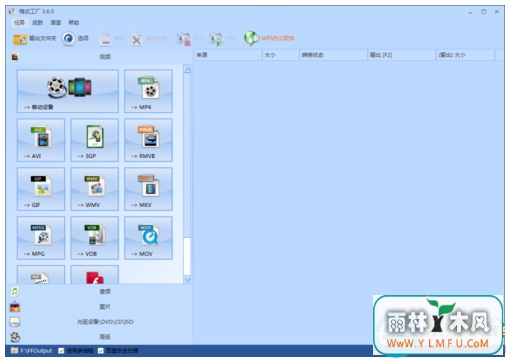Expand the DVD\CD\ISO drive section
This screenshot has width=508, height=360.
click(99, 322)
